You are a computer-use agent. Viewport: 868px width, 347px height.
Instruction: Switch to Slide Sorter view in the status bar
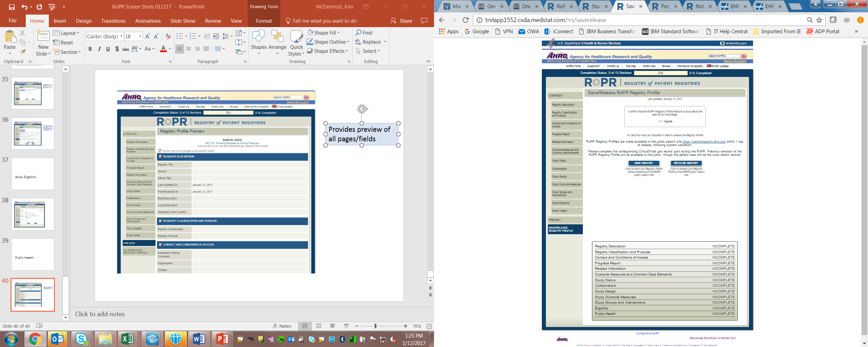coord(319,326)
